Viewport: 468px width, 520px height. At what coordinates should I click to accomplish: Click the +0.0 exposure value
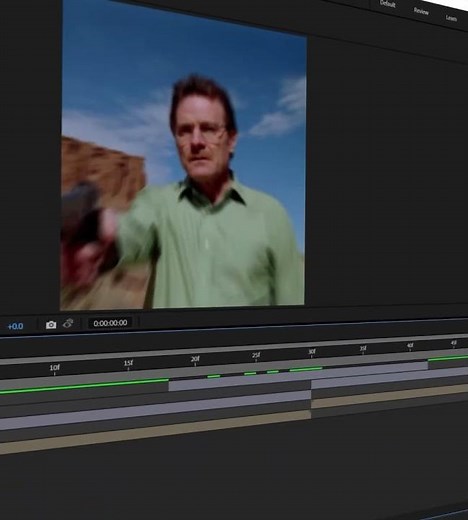click(x=15, y=326)
